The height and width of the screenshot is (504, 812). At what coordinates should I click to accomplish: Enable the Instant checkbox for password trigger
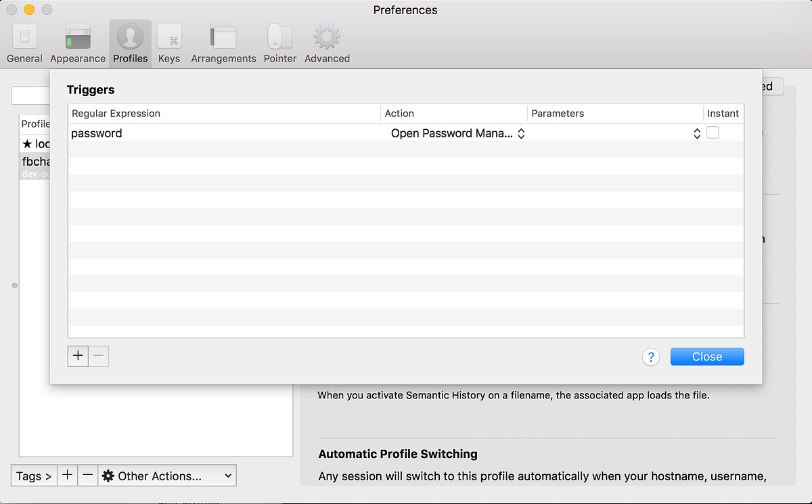[713, 133]
